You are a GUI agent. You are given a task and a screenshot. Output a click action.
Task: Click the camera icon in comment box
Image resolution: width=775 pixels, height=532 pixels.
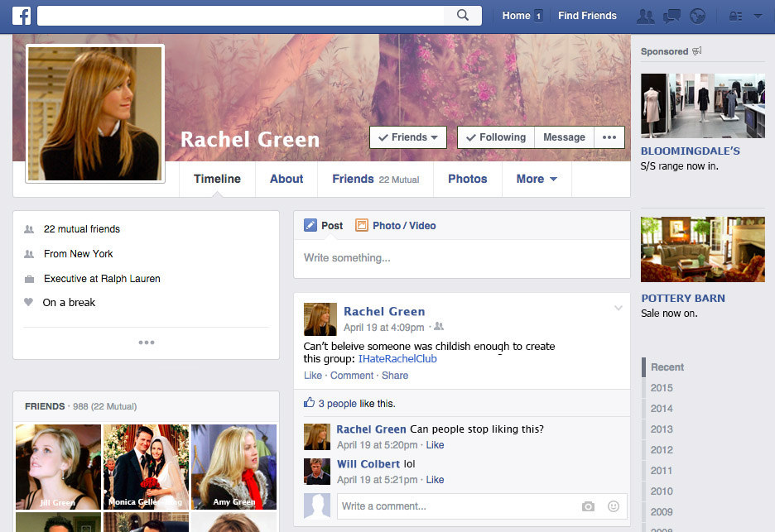pos(588,506)
